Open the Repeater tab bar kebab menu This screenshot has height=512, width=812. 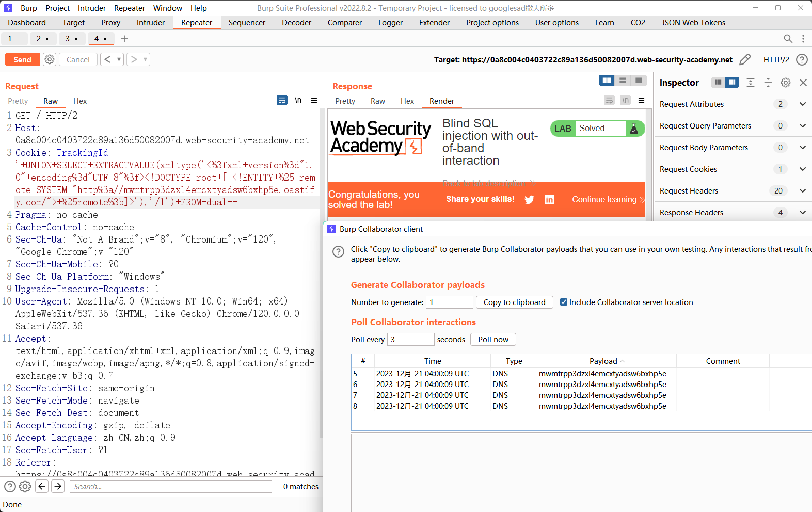[x=803, y=39]
